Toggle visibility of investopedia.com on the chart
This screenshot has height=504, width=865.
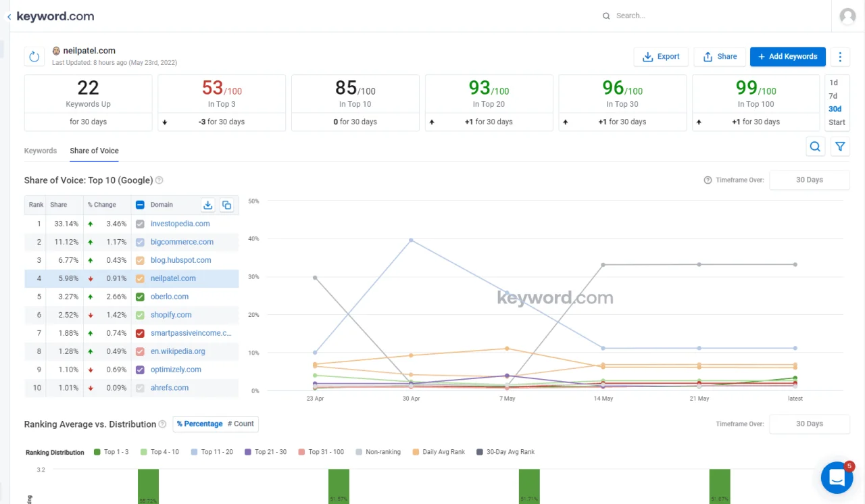141,224
